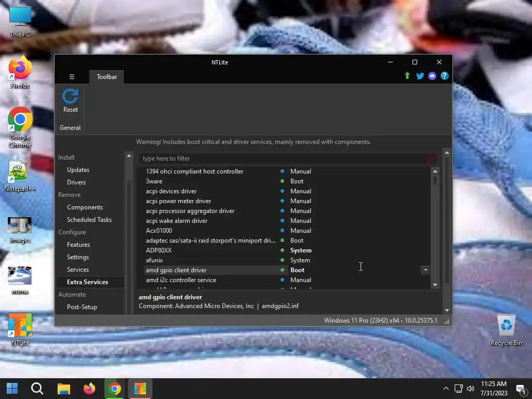Click the service list scrollbar up arrow

click(435, 171)
